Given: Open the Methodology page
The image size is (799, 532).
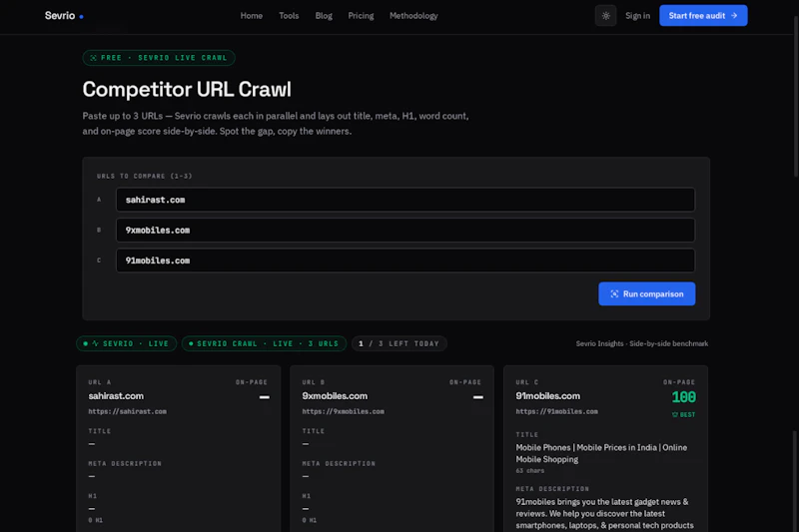Looking at the screenshot, I should click(413, 16).
